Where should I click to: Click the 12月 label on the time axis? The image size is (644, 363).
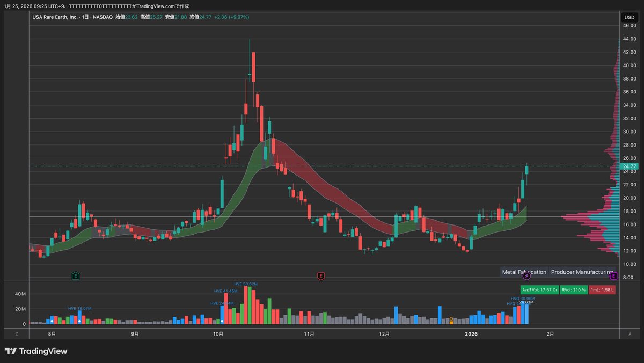384,334
